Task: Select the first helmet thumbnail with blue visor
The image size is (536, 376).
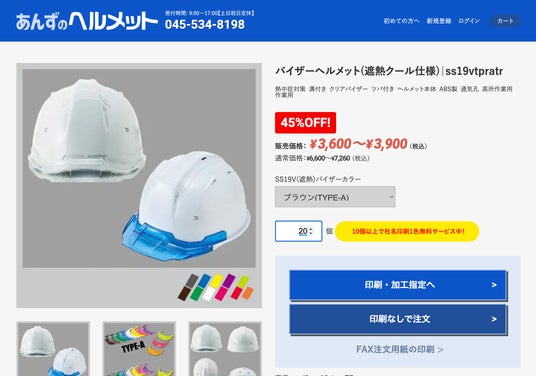Action: (x=53, y=349)
